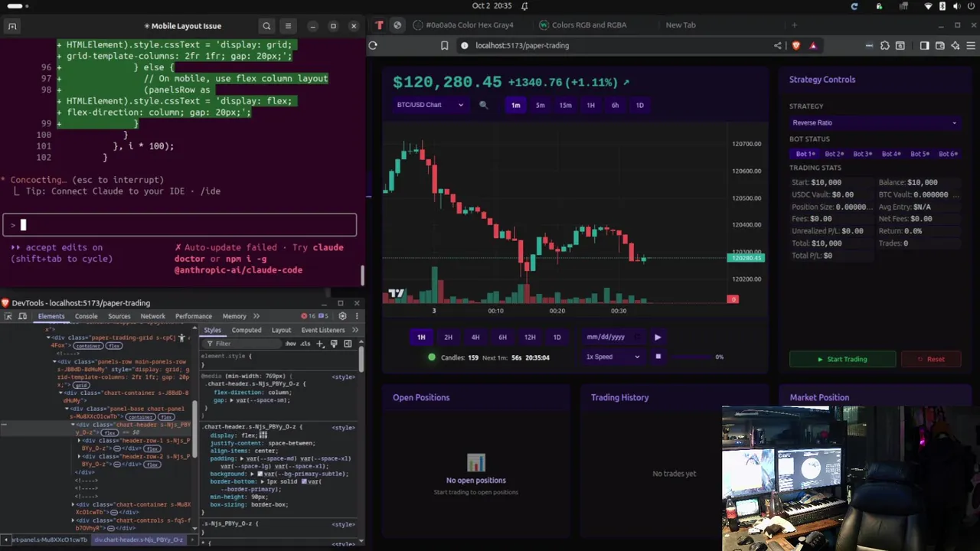Expand the header-row-2 div node
The image size is (980, 551).
click(x=79, y=457)
